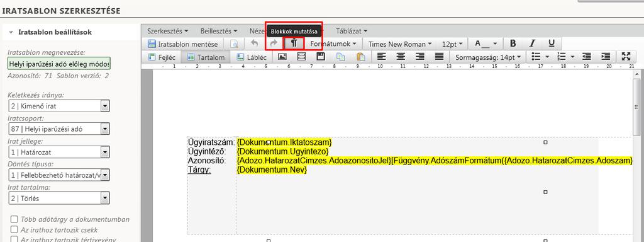Open the Szerkesztés menu
This screenshot has width=644, height=242.
click(167, 31)
